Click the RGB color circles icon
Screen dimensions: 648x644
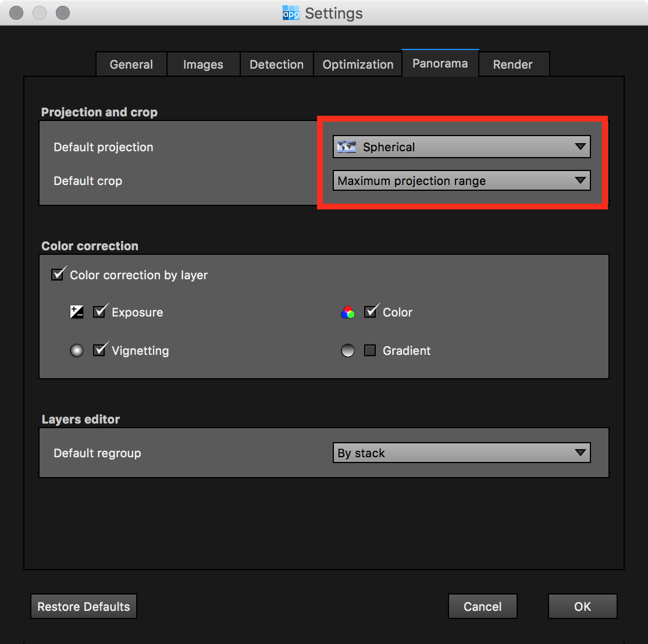(x=348, y=312)
